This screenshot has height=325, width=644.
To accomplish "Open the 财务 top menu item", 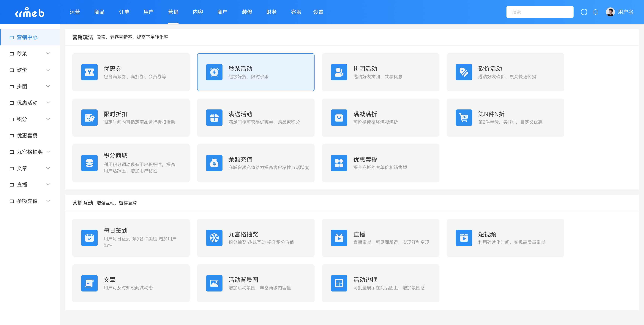I will (x=271, y=12).
